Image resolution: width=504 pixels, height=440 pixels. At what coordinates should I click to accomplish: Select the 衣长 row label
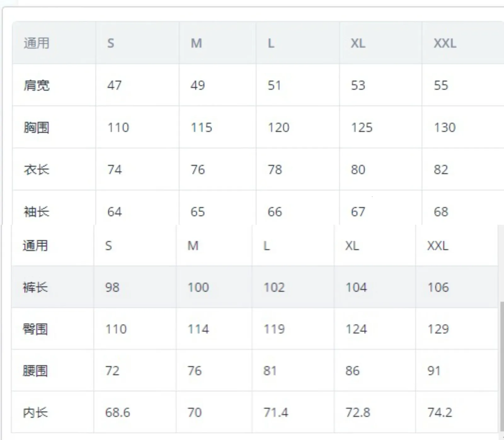37,170
